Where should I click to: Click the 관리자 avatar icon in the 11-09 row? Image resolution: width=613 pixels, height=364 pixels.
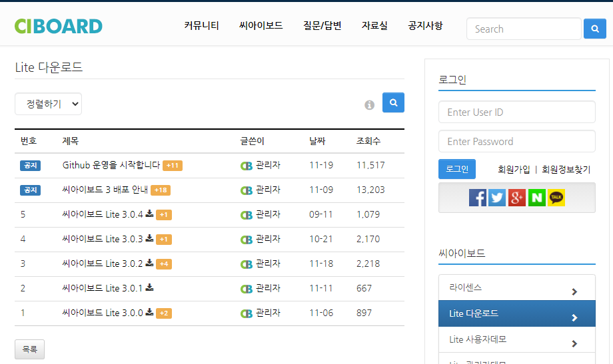tap(247, 190)
